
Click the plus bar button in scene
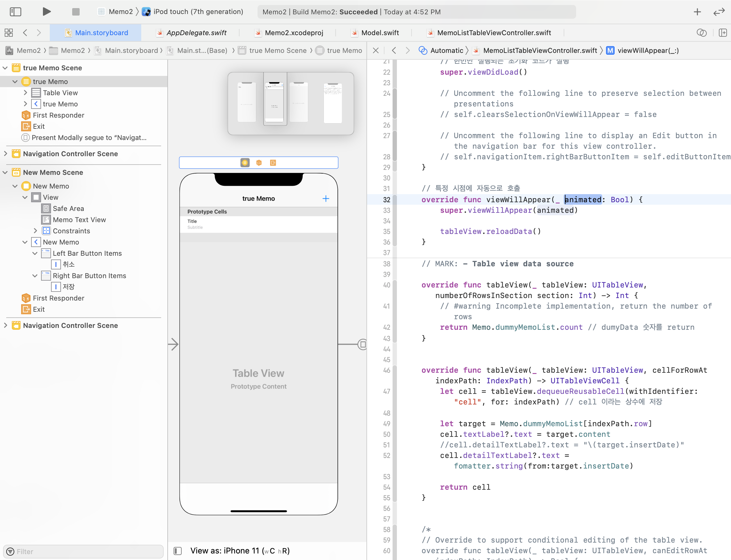pos(326,199)
